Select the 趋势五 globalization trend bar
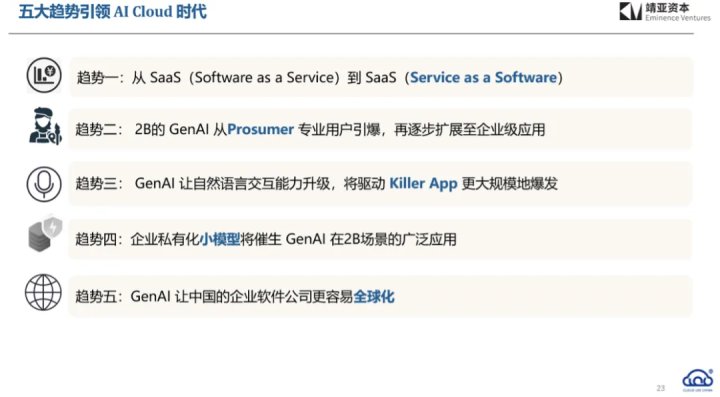The height and width of the screenshot is (397, 720). (380, 296)
